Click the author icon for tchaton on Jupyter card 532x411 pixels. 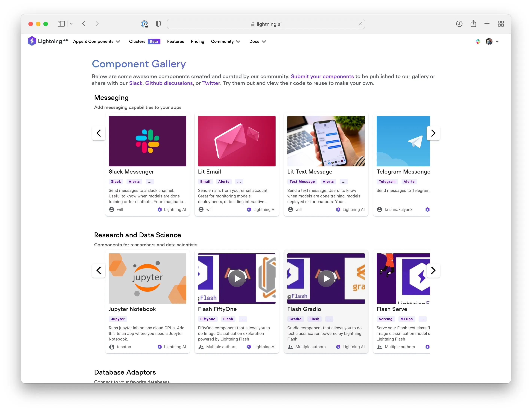pyautogui.click(x=112, y=347)
